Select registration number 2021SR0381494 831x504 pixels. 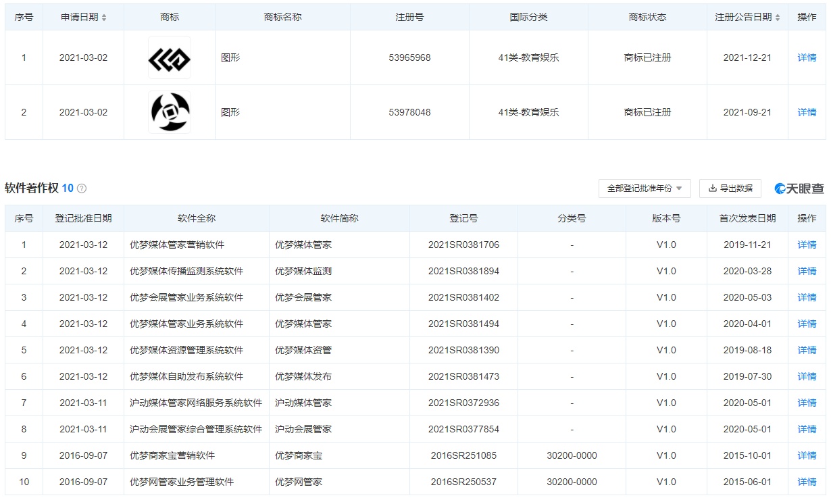pos(463,324)
